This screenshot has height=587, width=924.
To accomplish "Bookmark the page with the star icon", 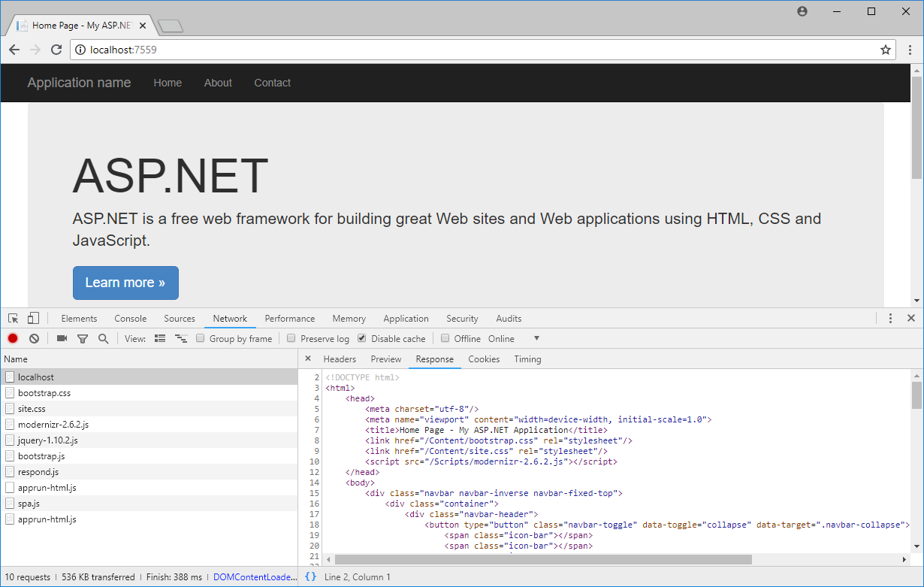I will click(886, 50).
